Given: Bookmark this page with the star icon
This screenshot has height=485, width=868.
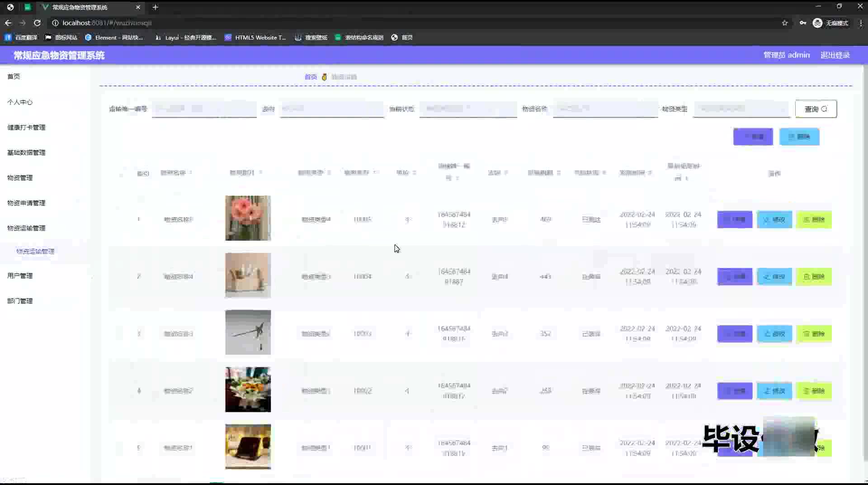Looking at the screenshot, I should click(x=785, y=23).
